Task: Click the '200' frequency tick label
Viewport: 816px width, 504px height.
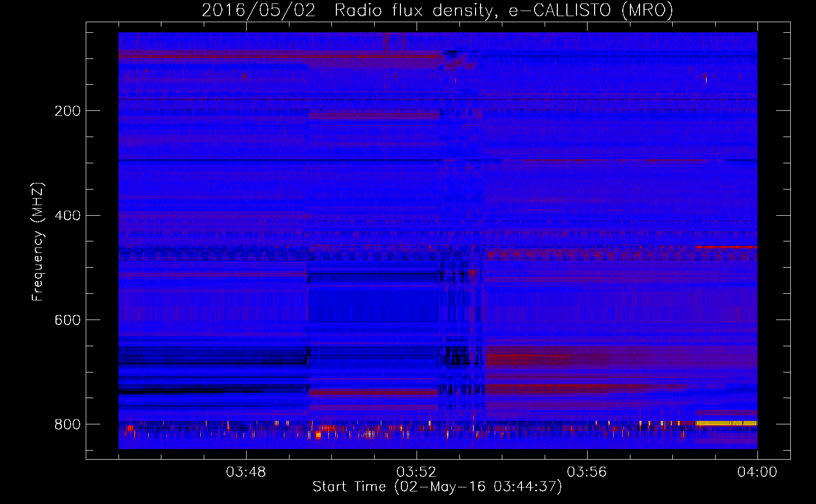Action: point(68,111)
